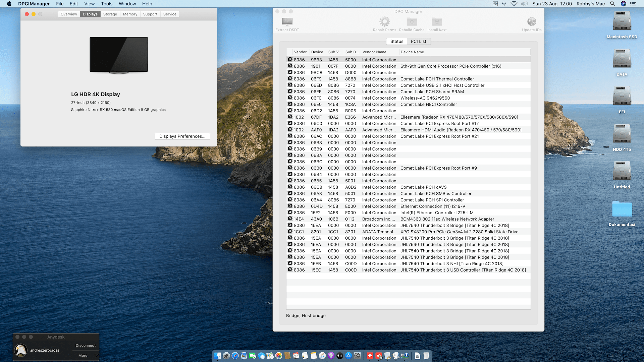Click the lookup icon on the BCM4360 row
Viewport: 644px width, 362px height.
[290, 219]
